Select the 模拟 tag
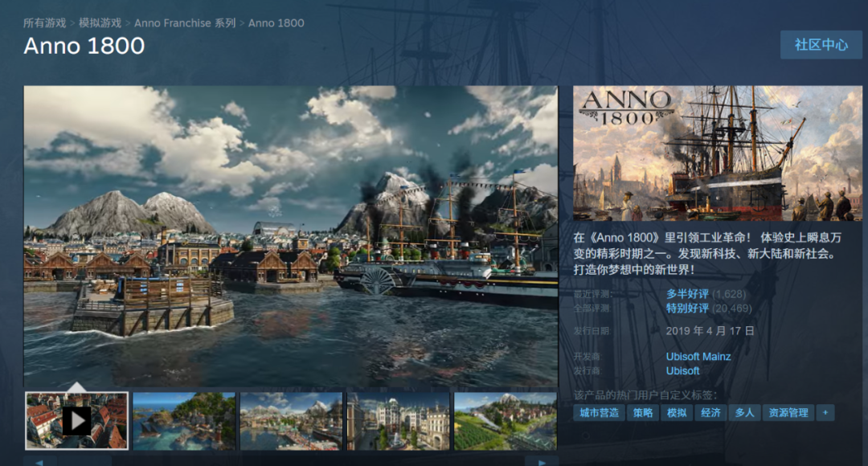 [677, 413]
